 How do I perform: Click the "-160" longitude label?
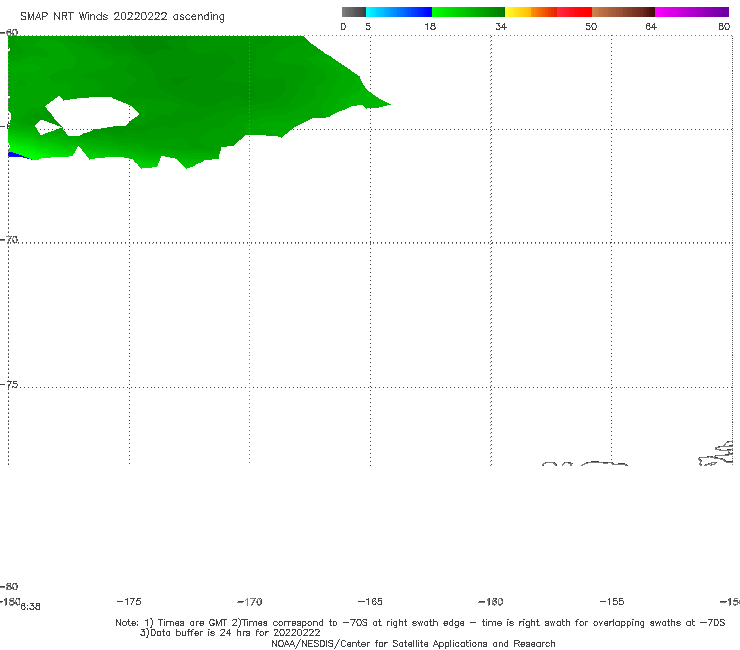[x=491, y=602]
